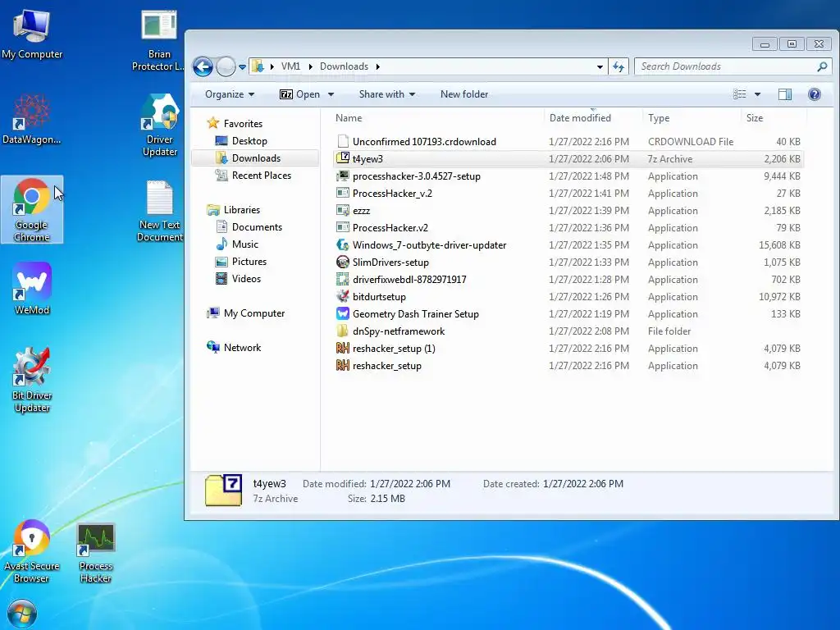Click the Downloads breadcrumb segment

click(x=344, y=66)
